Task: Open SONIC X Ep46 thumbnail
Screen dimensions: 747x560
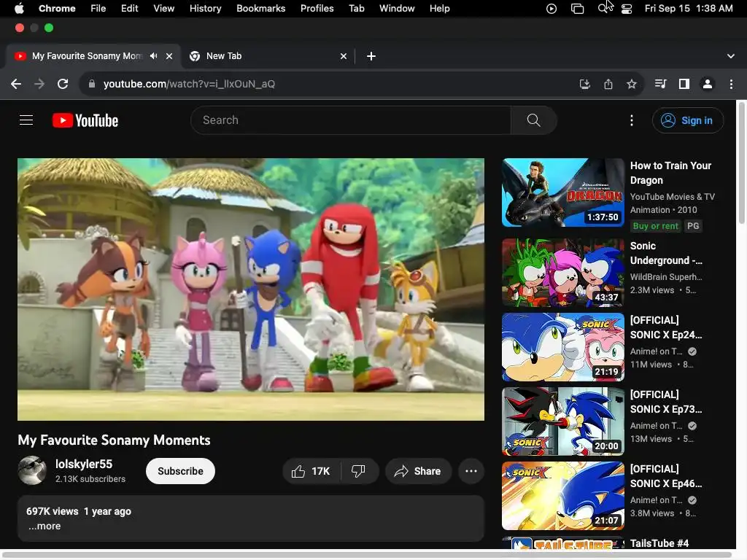Action: click(x=562, y=496)
